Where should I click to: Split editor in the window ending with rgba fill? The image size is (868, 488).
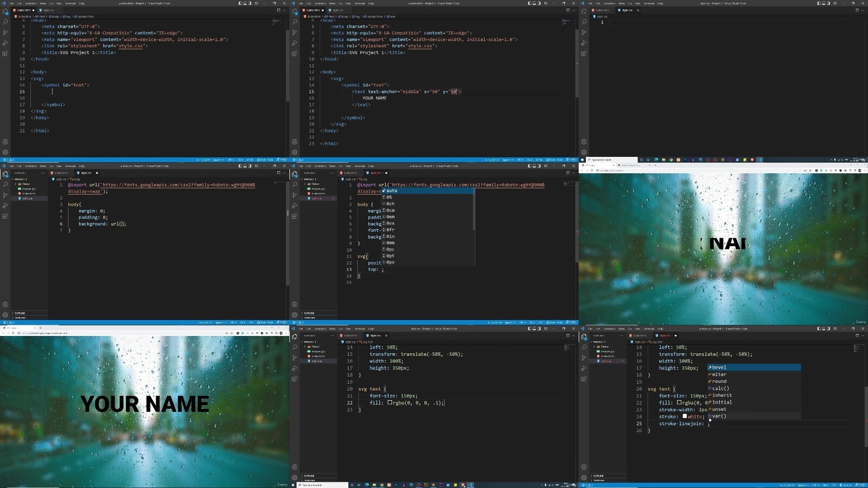coord(568,335)
